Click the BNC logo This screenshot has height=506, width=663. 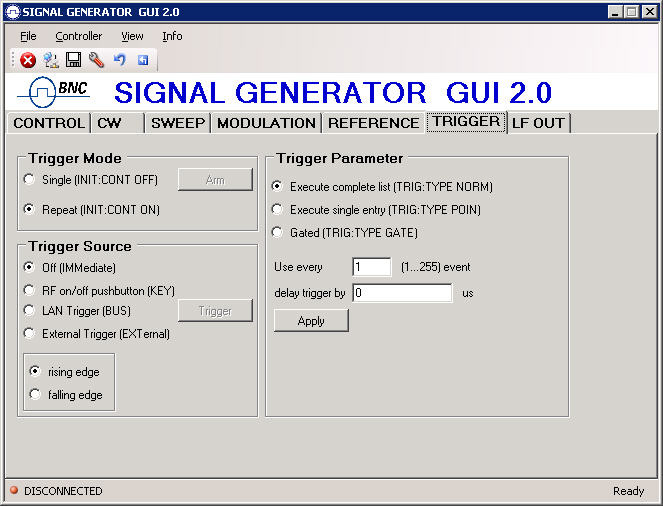click(x=54, y=92)
